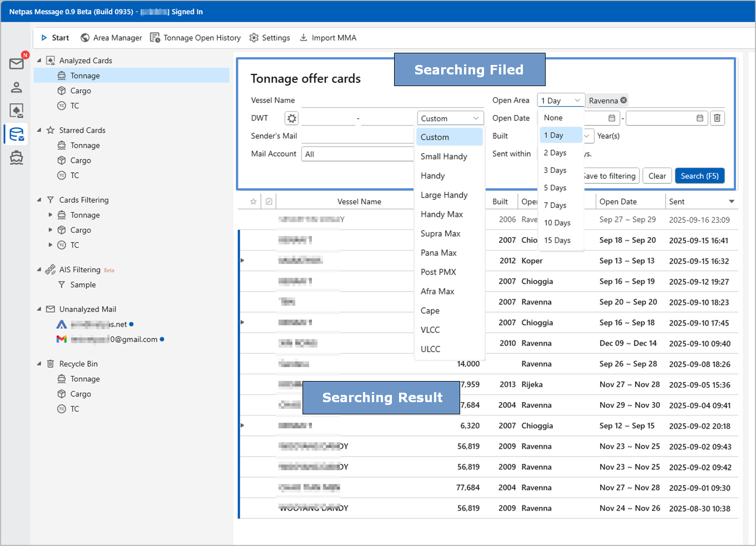
Task: Click the star column header icon
Action: [x=253, y=202]
